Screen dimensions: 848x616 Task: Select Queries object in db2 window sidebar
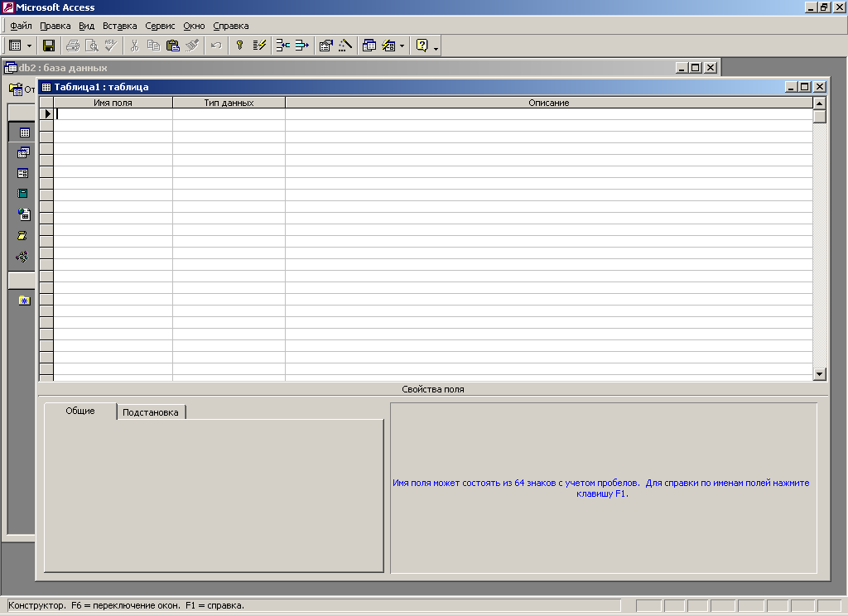pyautogui.click(x=23, y=153)
